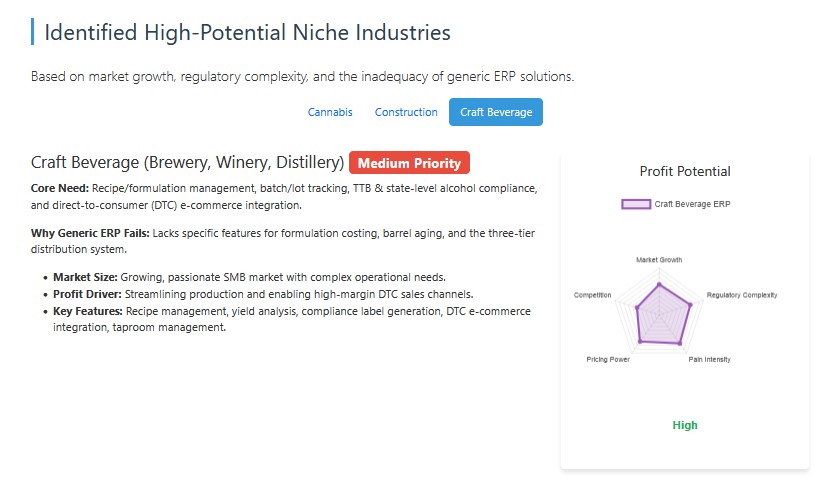This screenshot has width=834, height=491.
Task: Click the Craft Beverage section heading
Action: coord(188,163)
